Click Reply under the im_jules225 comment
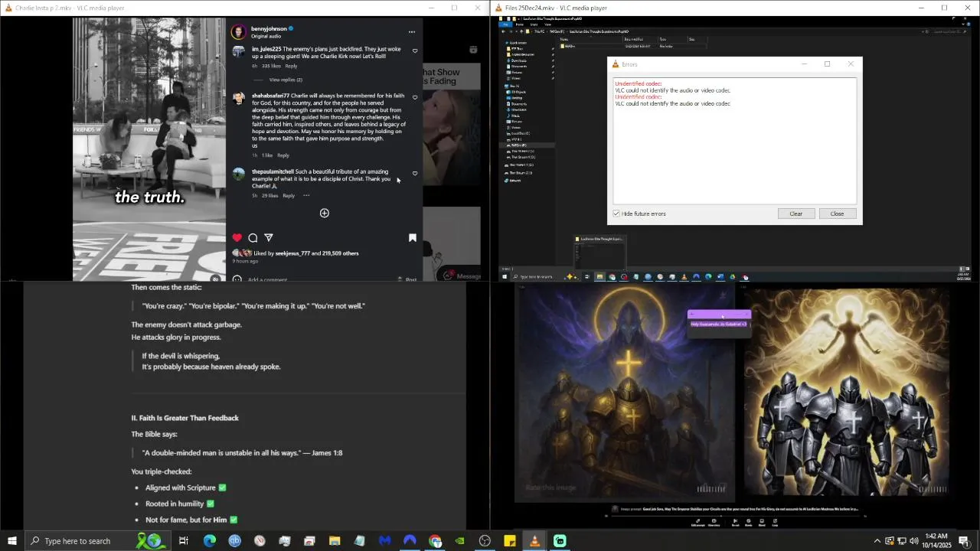The image size is (980, 551). [x=291, y=66]
